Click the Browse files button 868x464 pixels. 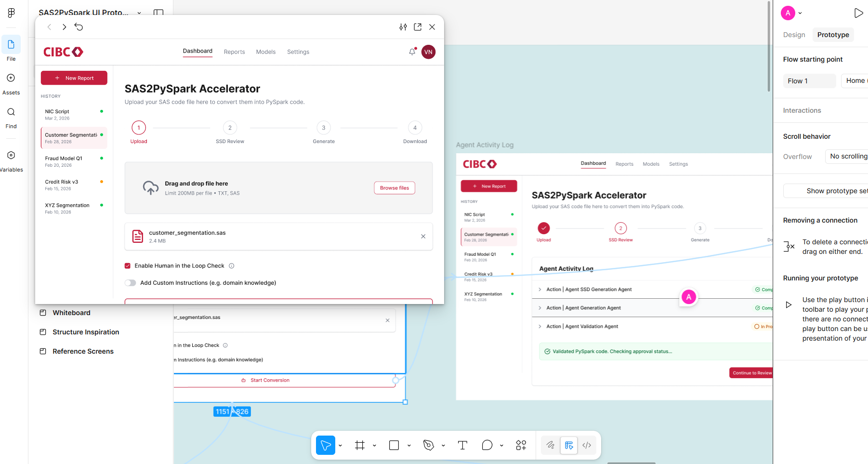pos(394,188)
